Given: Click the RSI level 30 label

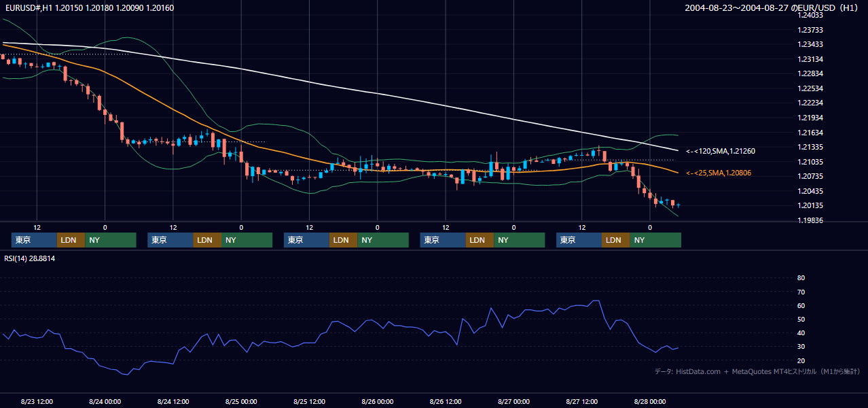Looking at the screenshot, I should click(x=801, y=347).
